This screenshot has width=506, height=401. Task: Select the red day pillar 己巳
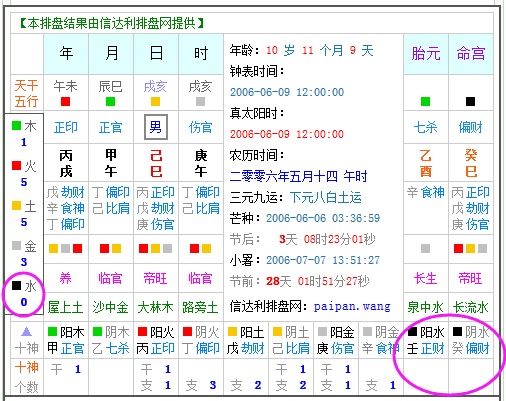coord(156,163)
